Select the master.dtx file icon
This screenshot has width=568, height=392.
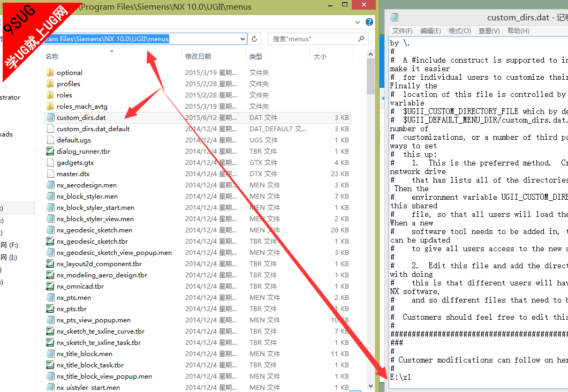50,174
